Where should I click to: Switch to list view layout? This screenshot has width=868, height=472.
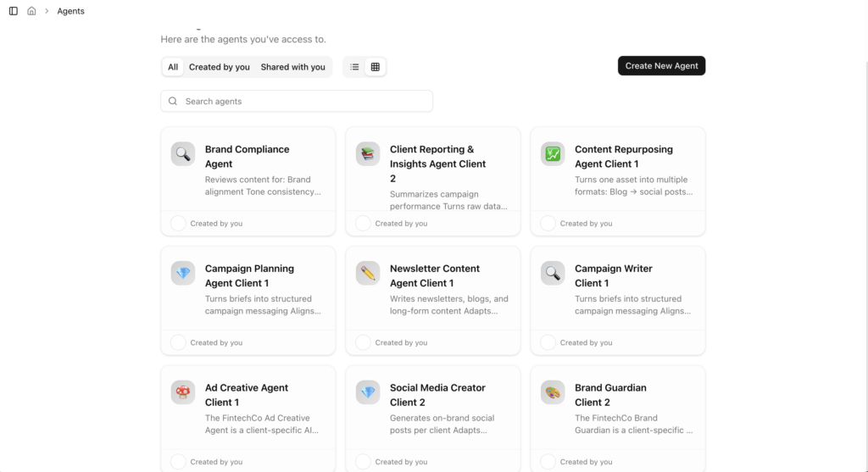(355, 67)
